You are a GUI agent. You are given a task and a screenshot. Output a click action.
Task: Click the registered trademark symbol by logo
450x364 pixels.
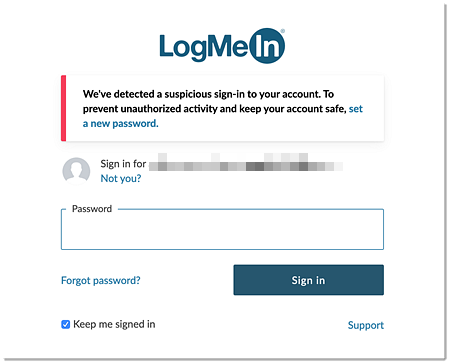(x=283, y=31)
